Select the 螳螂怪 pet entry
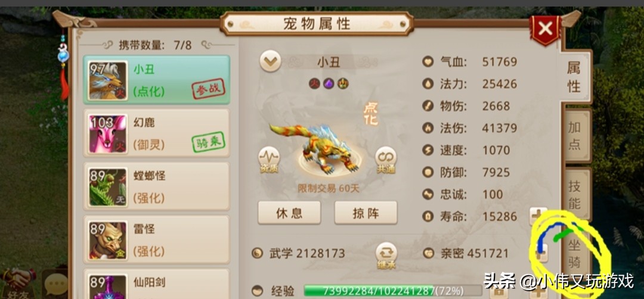Image resolution: width=644 pixels, height=299 pixels. tap(156, 186)
